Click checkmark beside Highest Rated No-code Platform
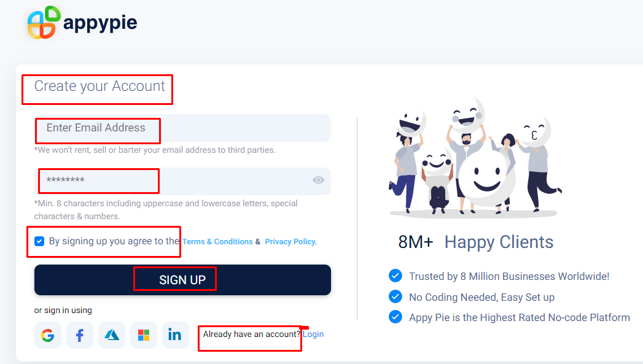This screenshot has height=364, width=643. [x=396, y=317]
